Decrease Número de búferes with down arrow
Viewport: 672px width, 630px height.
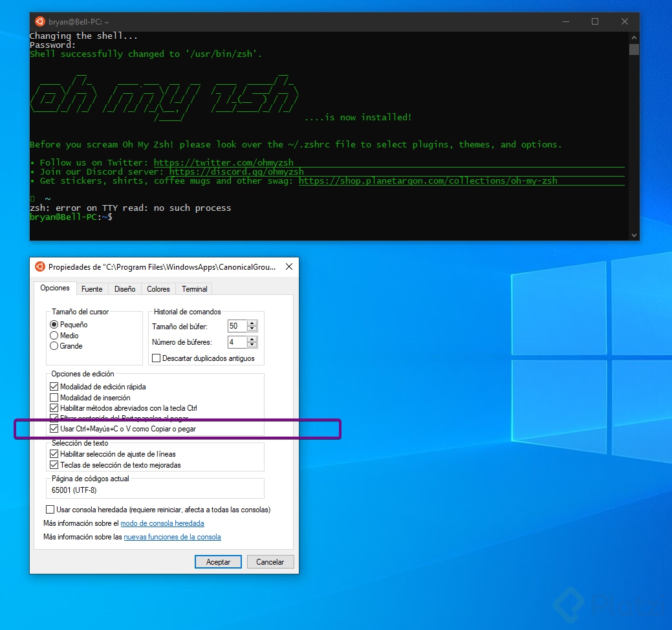[252, 345]
